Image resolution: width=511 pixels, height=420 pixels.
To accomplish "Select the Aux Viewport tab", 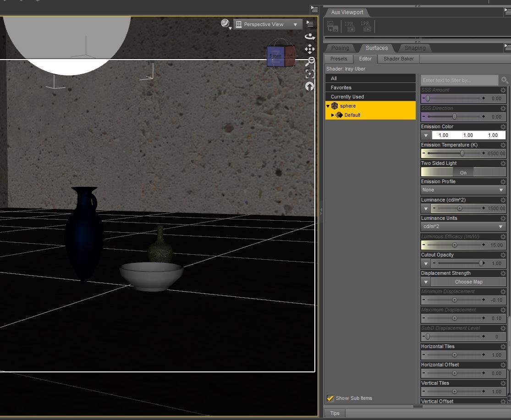I will (x=347, y=12).
